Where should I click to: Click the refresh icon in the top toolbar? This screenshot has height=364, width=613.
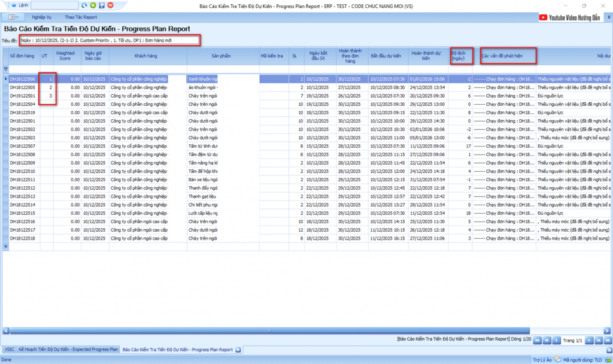(x=84, y=5)
